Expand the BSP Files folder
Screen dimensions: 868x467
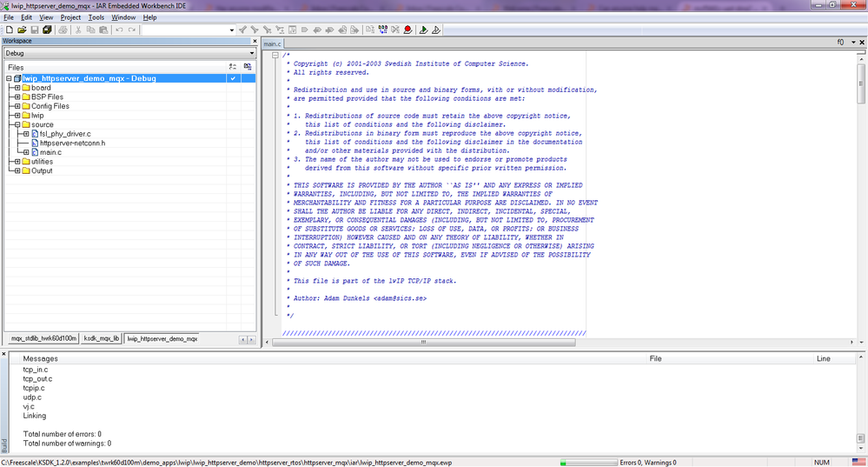tap(17, 97)
